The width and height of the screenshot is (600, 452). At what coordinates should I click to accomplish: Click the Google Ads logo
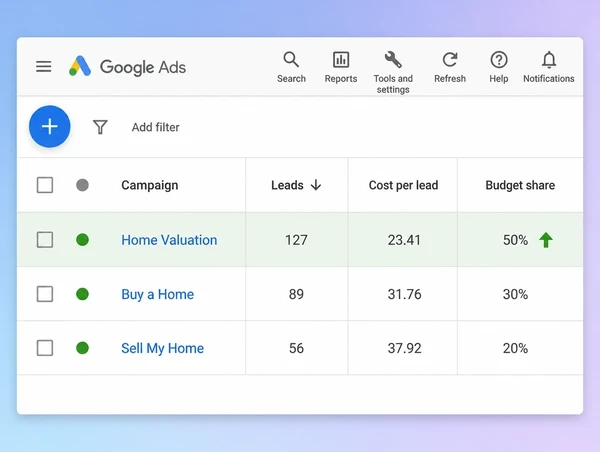tap(127, 67)
